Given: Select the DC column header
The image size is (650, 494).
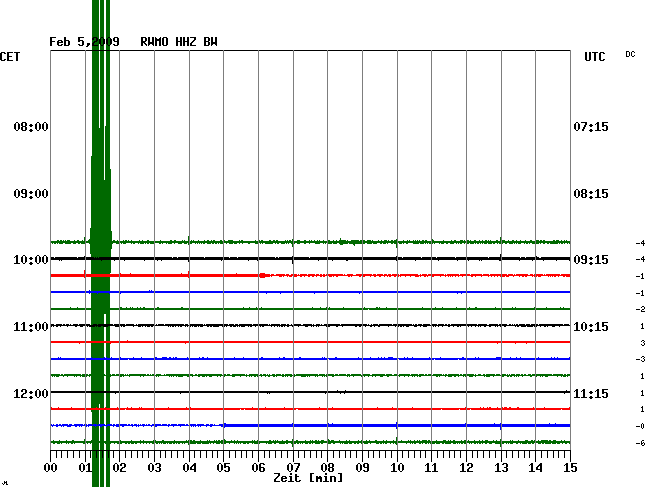Looking at the screenshot, I should 630,54.
